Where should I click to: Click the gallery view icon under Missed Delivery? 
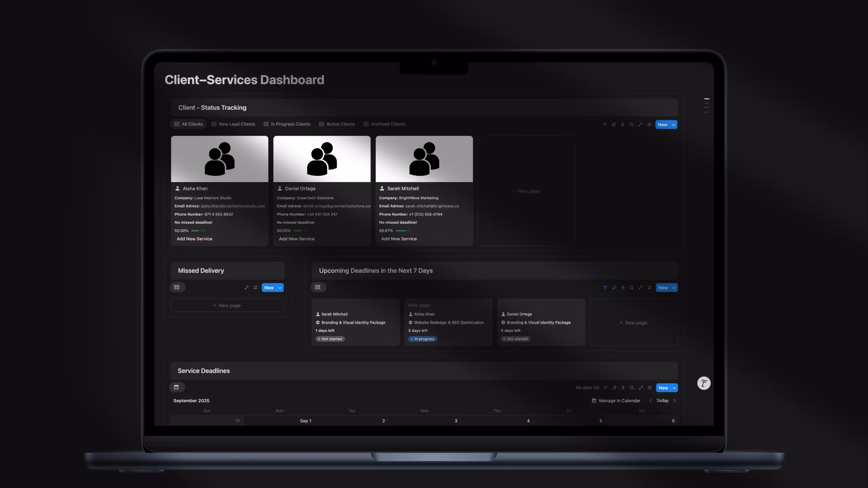(177, 287)
